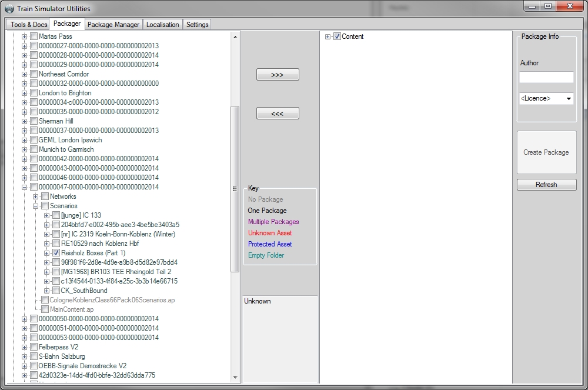
Task: Expand [MG1968] BR103 TEE Rheingold Teil 2
Action: click(46, 272)
